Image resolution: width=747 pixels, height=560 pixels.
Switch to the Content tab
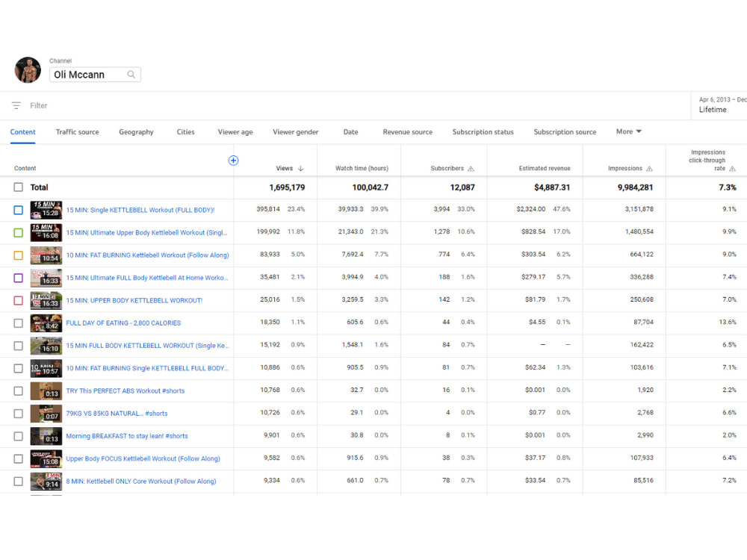point(23,132)
